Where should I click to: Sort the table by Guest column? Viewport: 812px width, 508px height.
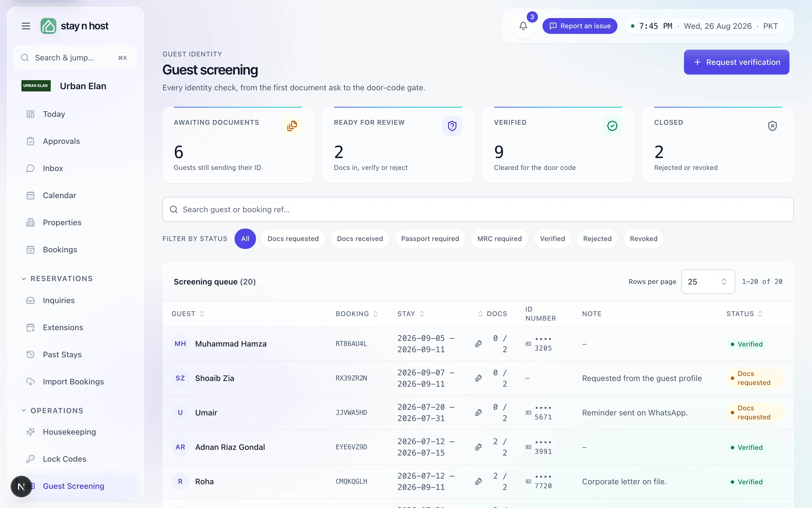187,314
